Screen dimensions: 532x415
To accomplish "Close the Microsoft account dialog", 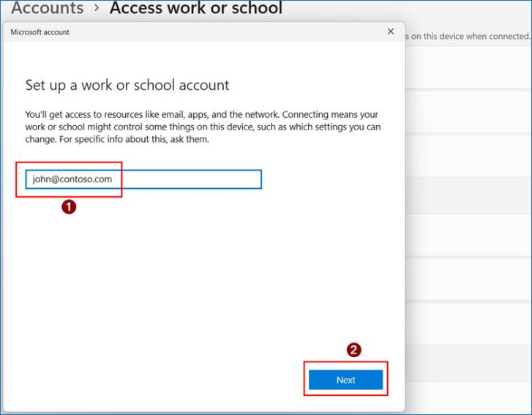I will pos(391,31).
